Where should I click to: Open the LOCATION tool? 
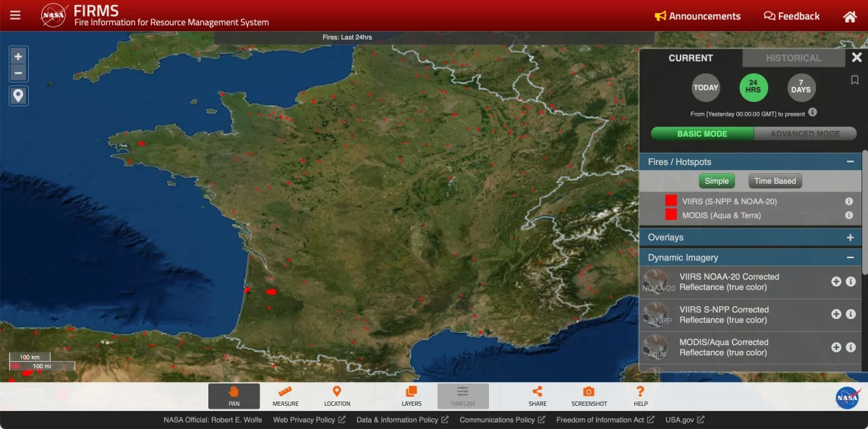coord(337,396)
